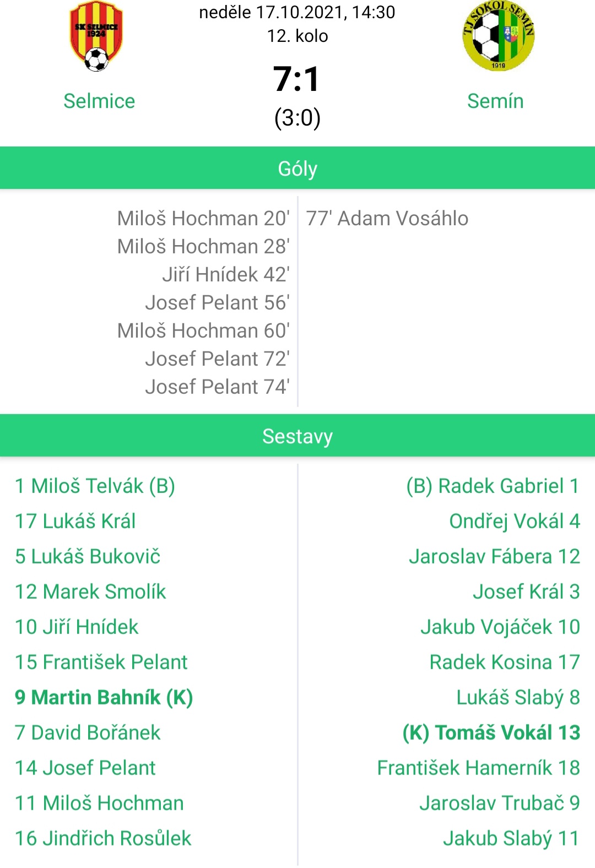Select Josef Pelant in Selmice lineup
This screenshot has height=868, width=595.
pyautogui.click(x=85, y=768)
